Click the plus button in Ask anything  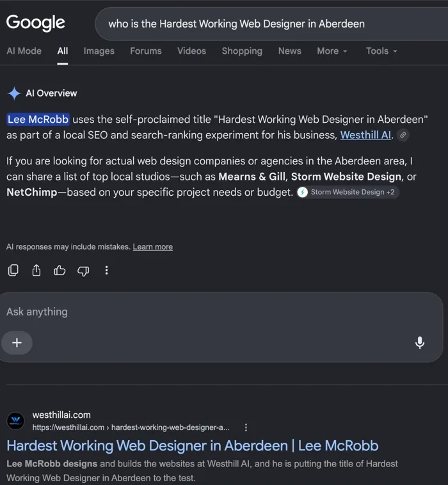click(x=17, y=343)
